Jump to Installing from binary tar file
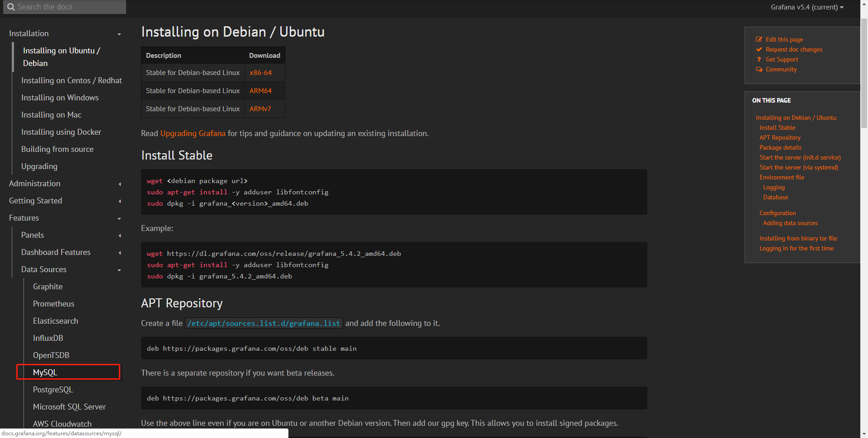 point(798,238)
